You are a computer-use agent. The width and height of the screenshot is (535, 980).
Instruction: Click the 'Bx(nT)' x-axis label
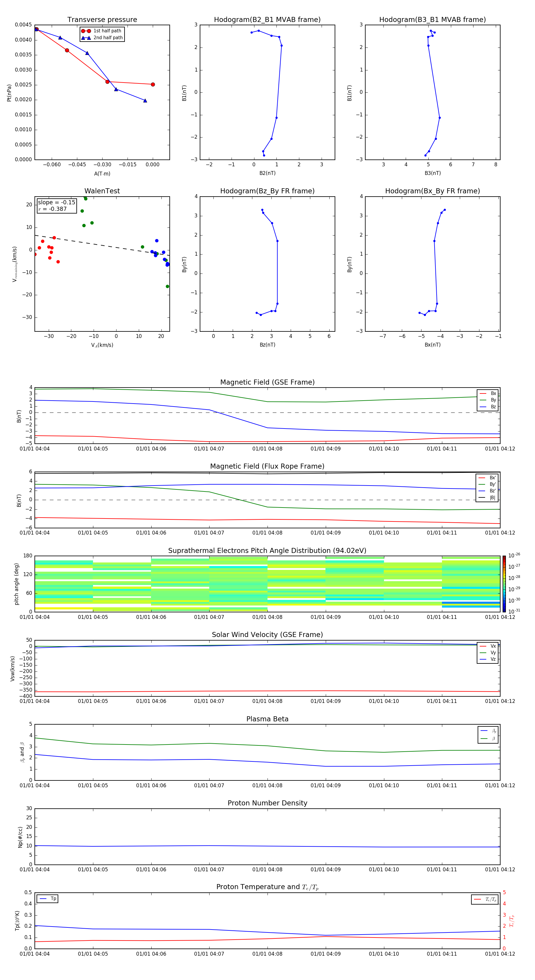pos(432,345)
